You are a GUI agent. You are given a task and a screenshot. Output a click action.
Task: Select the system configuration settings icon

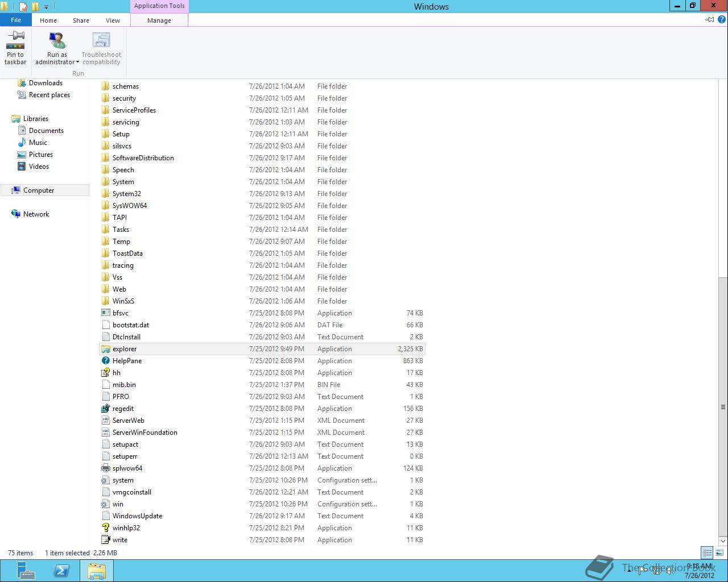[x=105, y=480]
